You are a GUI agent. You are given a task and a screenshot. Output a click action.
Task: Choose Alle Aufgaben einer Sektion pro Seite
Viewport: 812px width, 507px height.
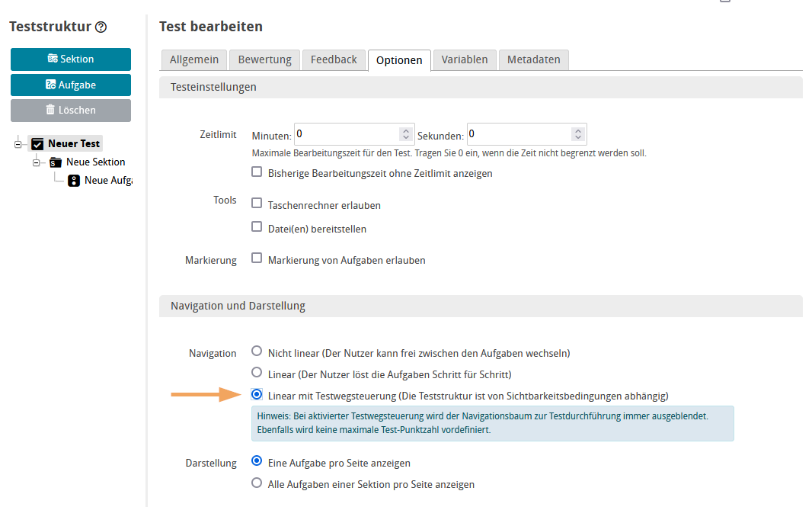click(257, 483)
